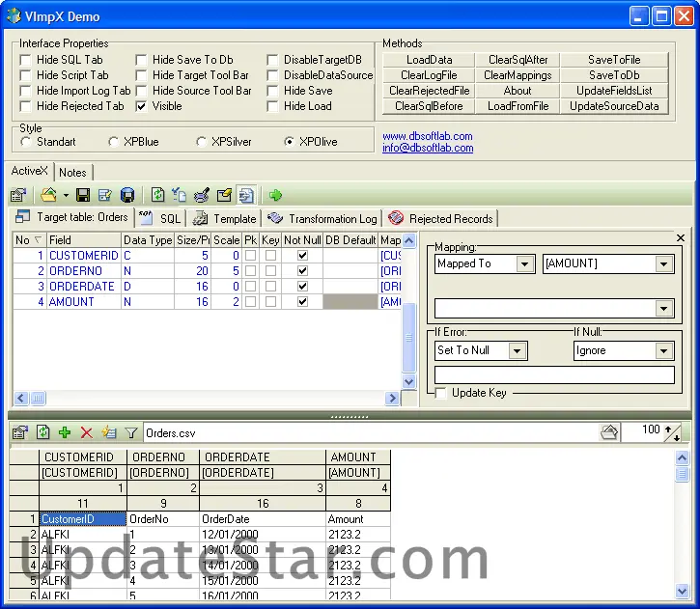Click the red X delete icon
Image resolution: width=700 pixels, height=609 pixels.
tap(87, 432)
